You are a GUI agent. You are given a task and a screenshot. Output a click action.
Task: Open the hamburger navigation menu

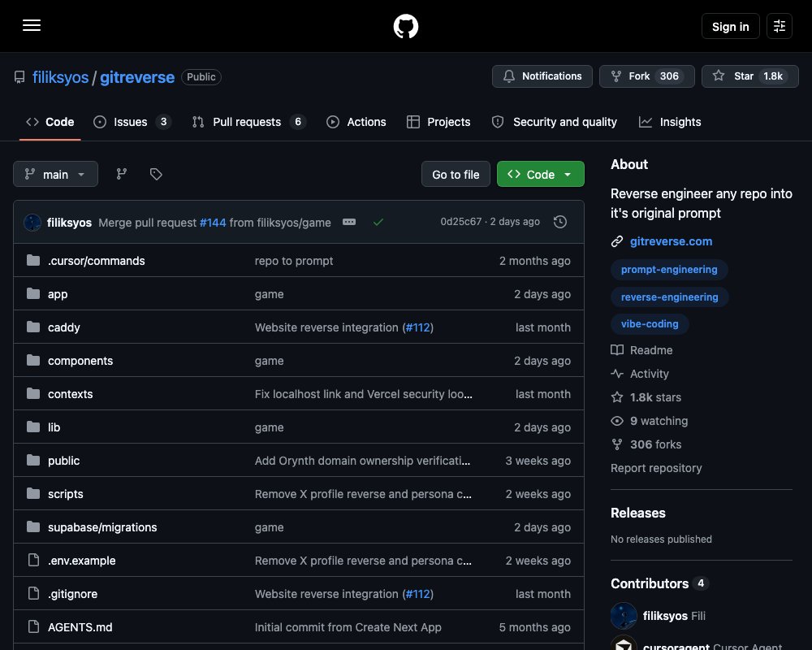click(32, 25)
